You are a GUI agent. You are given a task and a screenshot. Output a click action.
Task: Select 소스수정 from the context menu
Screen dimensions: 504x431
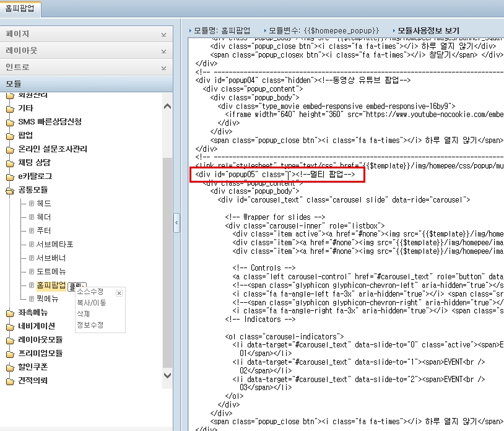coord(90,292)
